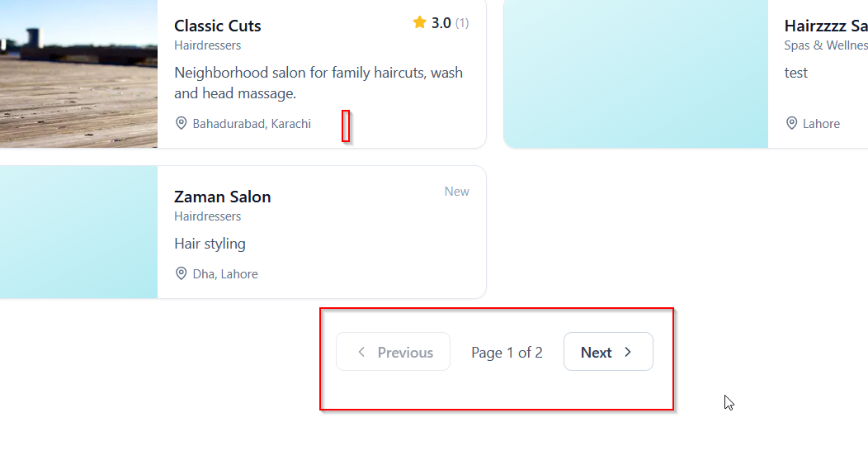Screen dimensions: 868x465
Task: Click the Hairzzzz placeholder image
Action: click(635, 74)
